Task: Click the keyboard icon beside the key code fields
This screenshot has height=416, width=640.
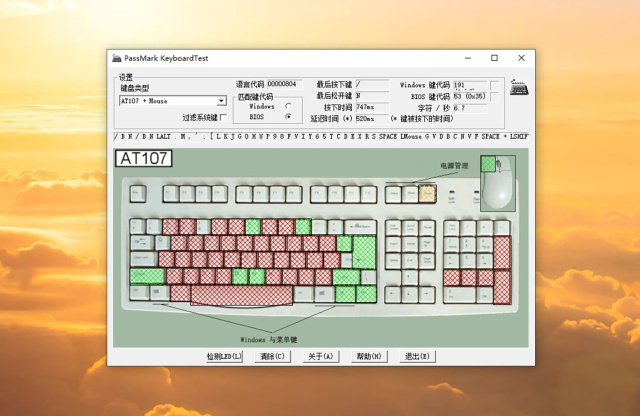Action: (519, 87)
